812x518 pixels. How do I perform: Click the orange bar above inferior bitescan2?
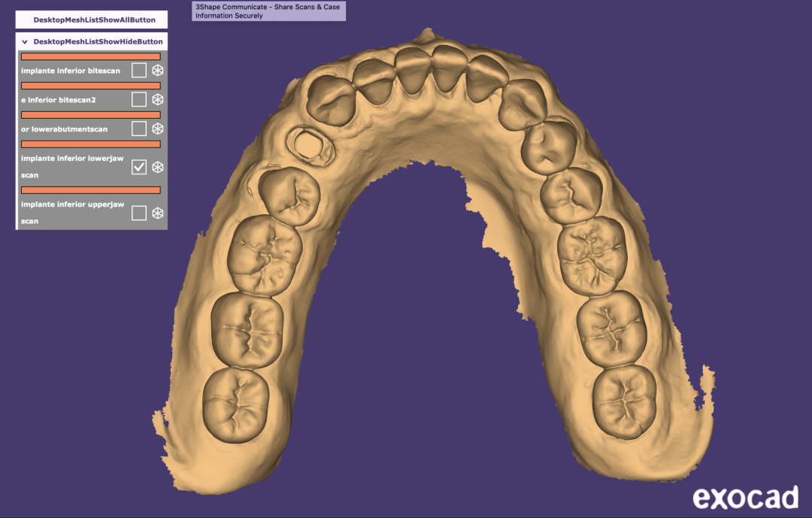[x=90, y=86]
